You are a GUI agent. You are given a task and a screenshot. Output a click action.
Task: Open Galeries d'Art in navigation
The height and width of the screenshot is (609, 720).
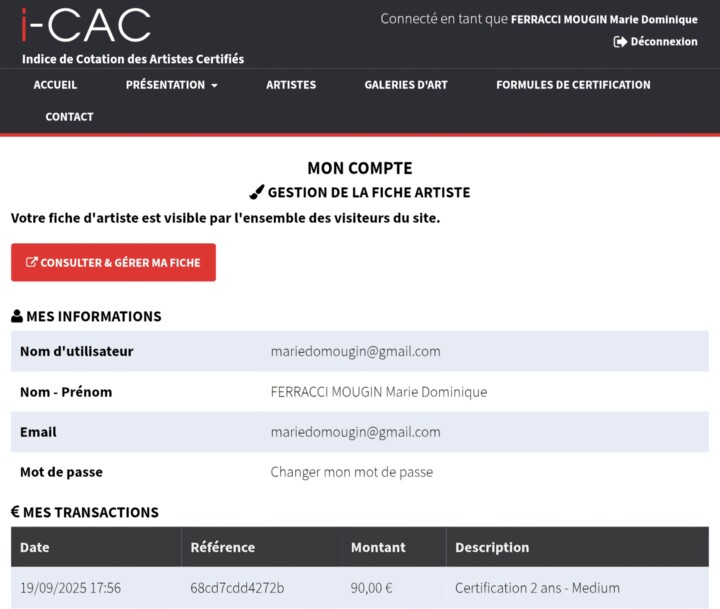[406, 85]
